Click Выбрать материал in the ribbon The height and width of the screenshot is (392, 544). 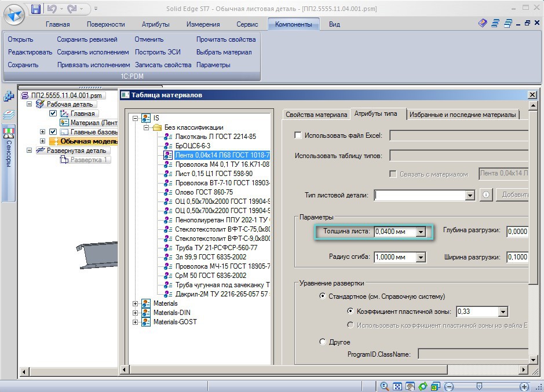tap(224, 52)
